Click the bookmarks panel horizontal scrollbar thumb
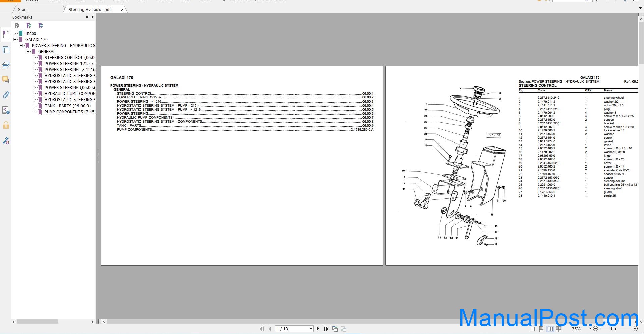 [37, 322]
